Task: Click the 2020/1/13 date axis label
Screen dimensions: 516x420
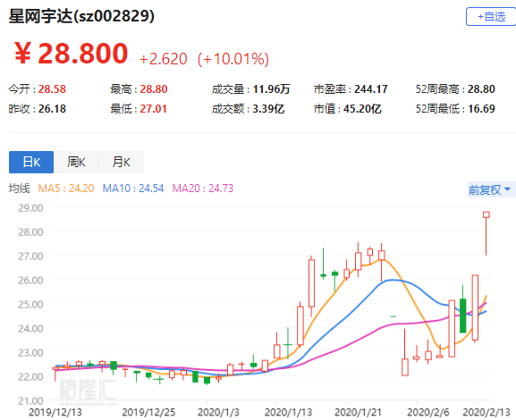Action: pos(288,412)
